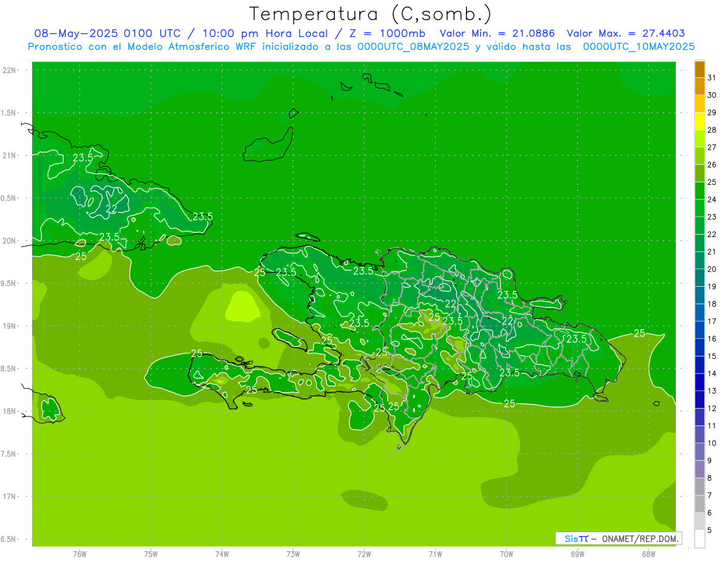This screenshot has height=562, width=728.
Task: Click the legend label 20
Action: pos(712,269)
